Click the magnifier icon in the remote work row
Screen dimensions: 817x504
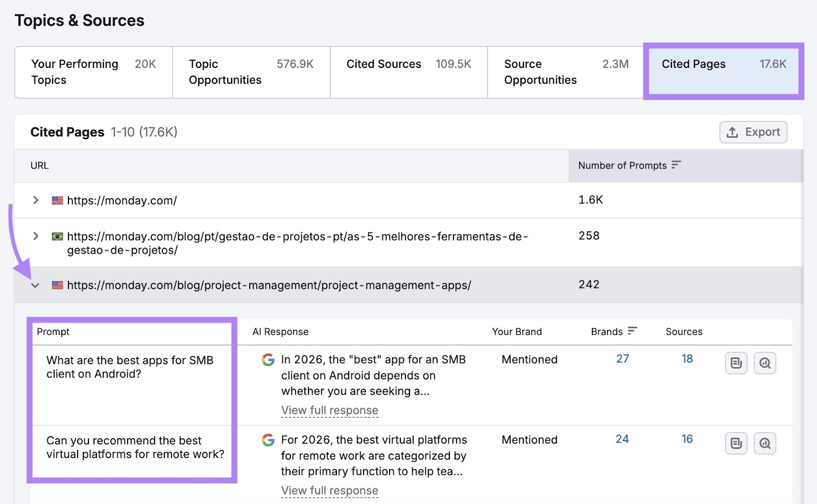point(765,443)
